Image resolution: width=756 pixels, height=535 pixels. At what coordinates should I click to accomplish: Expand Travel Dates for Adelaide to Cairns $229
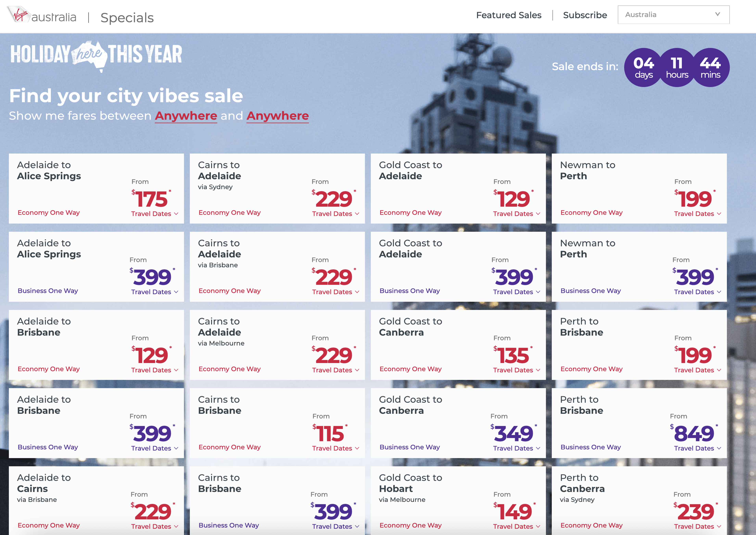pyautogui.click(x=154, y=526)
